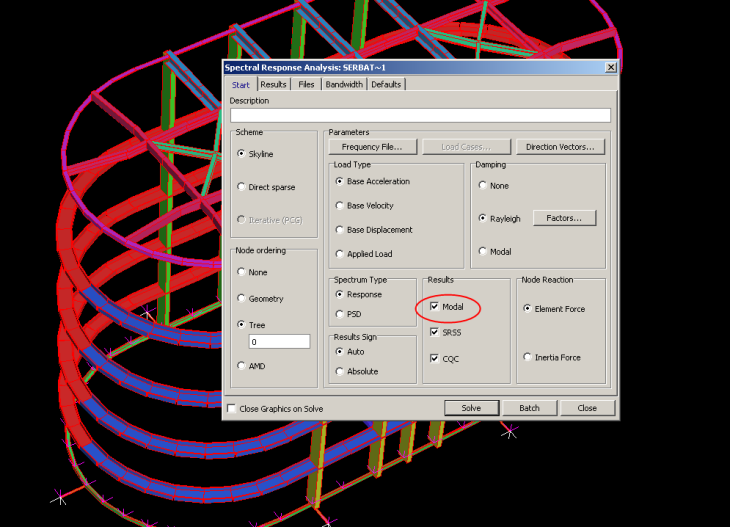Switch to the Results tab
The image size is (730, 527).
273,85
